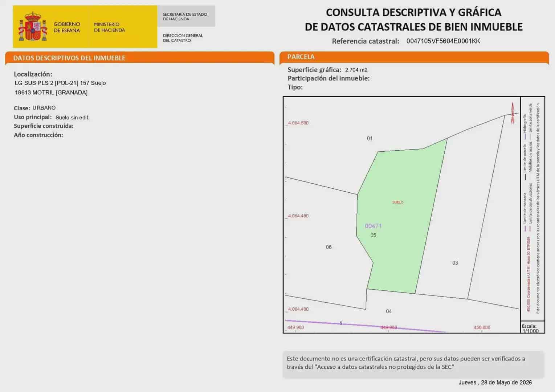Click the 'Año construcción:' label
The height and width of the screenshot is (392, 555).
[x=38, y=135]
